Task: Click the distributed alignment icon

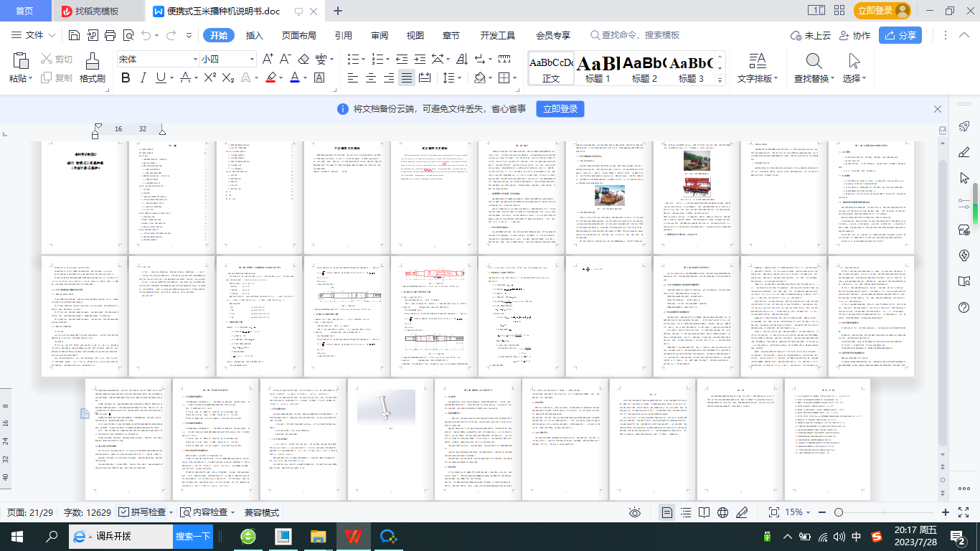Action: pyautogui.click(x=425, y=77)
